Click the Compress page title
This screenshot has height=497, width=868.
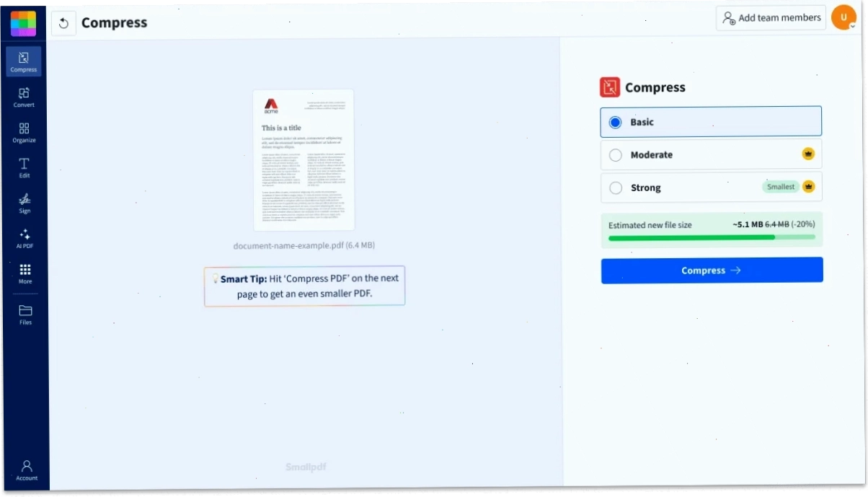coord(114,23)
